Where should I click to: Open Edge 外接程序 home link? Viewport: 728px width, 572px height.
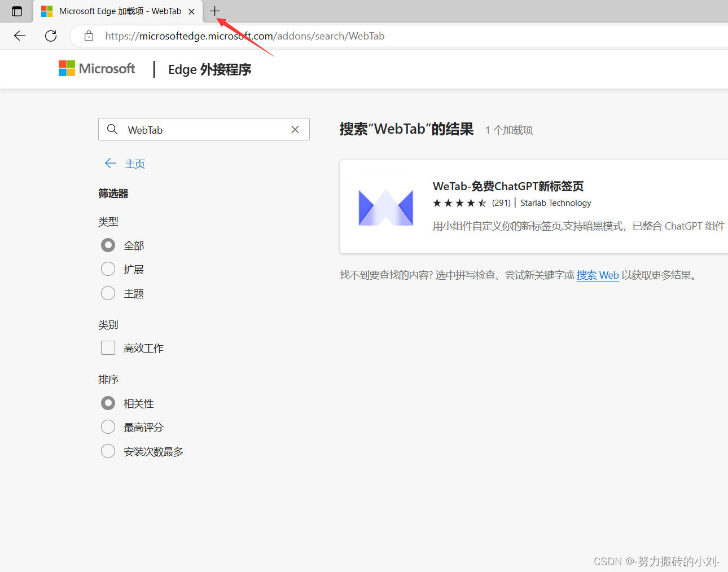point(209,69)
